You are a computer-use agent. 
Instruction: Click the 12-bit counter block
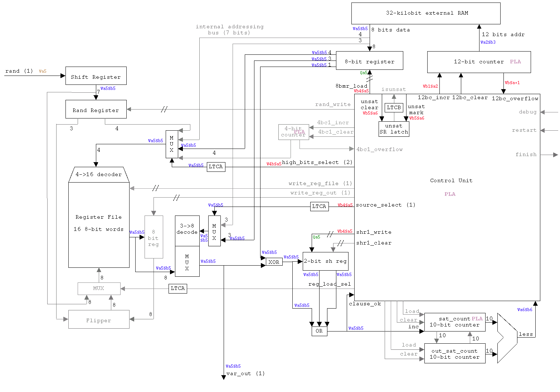[x=479, y=62]
